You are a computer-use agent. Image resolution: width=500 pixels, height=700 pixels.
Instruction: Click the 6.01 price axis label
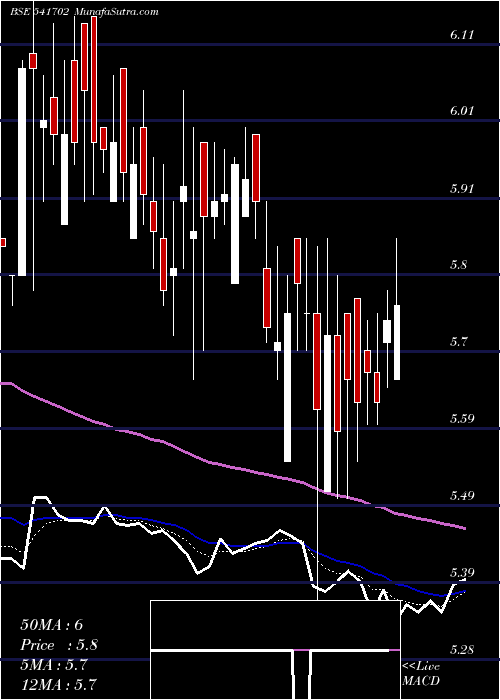(x=462, y=111)
